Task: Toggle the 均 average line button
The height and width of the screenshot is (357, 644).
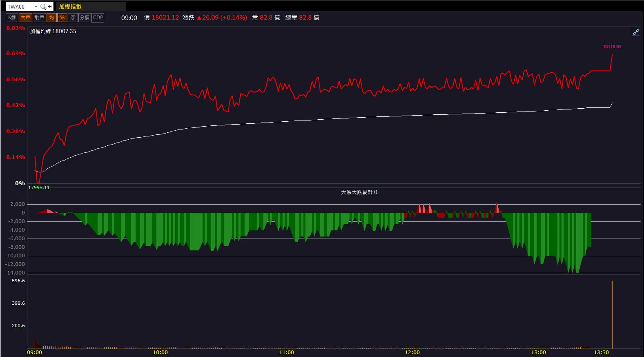Action: tap(51, 18)
